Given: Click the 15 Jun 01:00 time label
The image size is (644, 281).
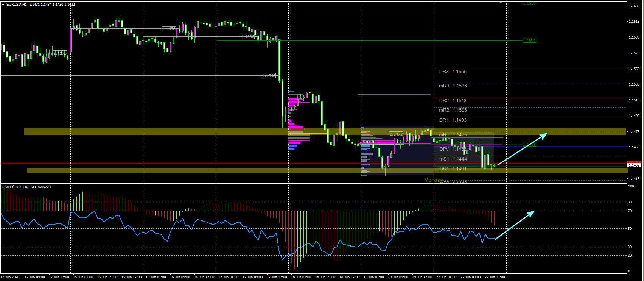Looking at the screenshot, I should click(x=83, y=277).
